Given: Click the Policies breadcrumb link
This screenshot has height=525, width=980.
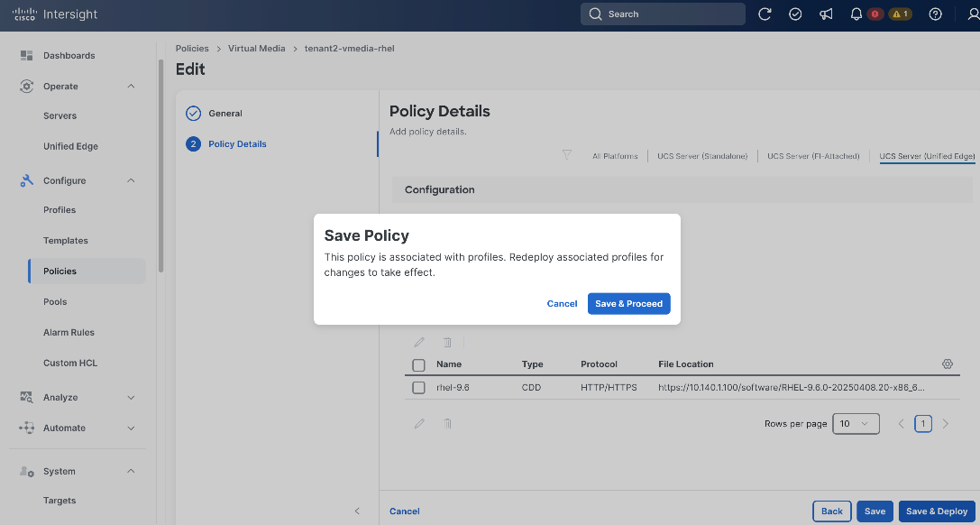Looking at the screenshot, I should click(192, 48).
